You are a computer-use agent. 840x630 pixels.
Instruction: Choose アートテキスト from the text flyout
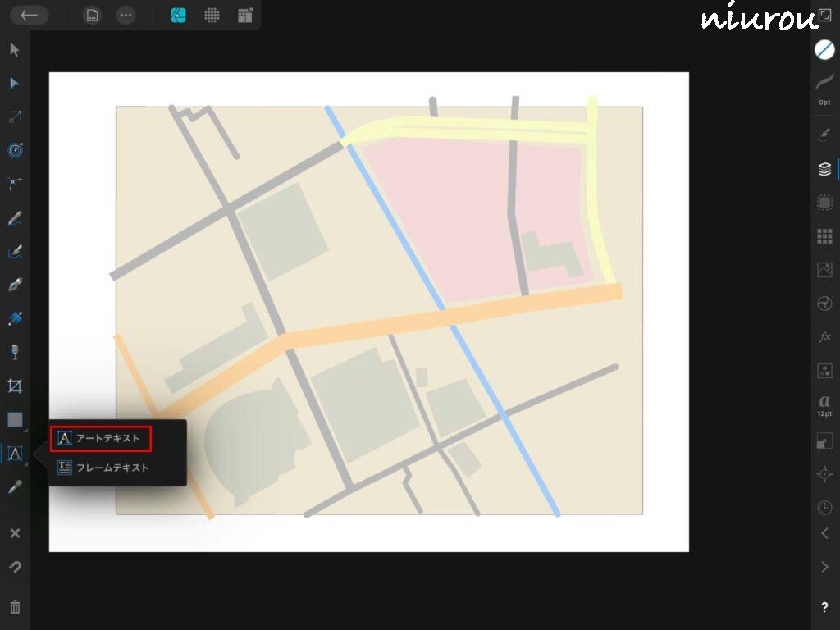pyautogui.click(x=100, y=439)
